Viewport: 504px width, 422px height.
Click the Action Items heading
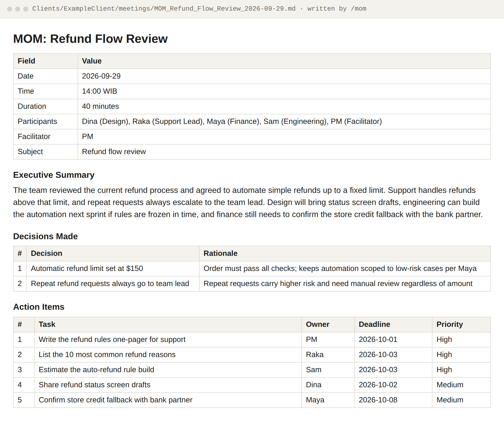coord(39,307)
